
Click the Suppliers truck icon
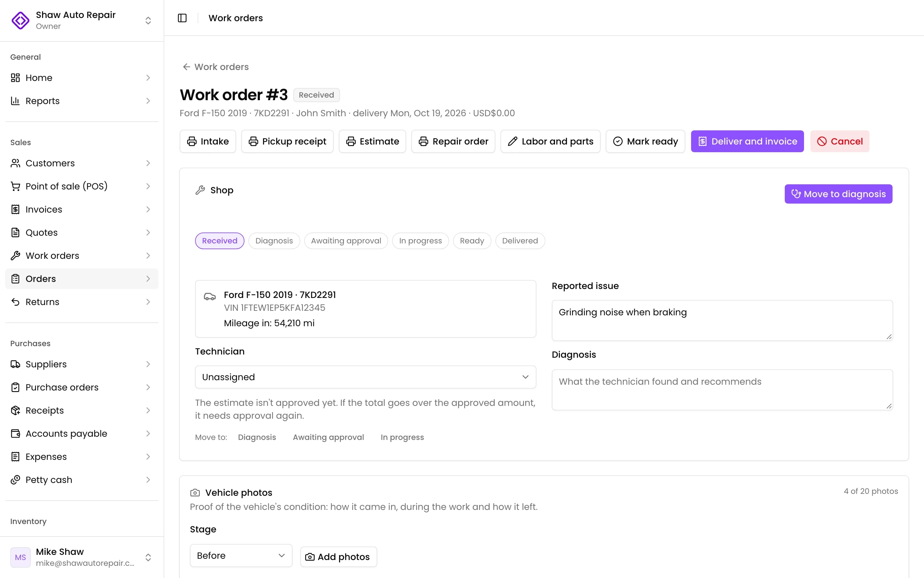pyautogui.click(x=15, y=364)
